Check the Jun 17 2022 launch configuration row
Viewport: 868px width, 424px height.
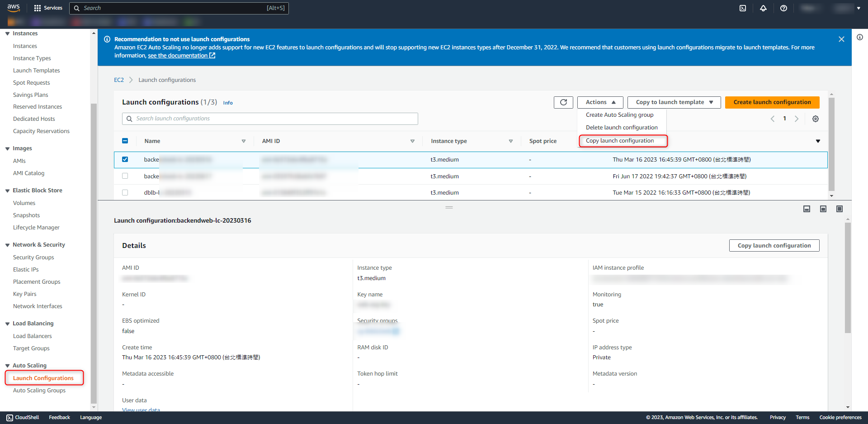125,176
